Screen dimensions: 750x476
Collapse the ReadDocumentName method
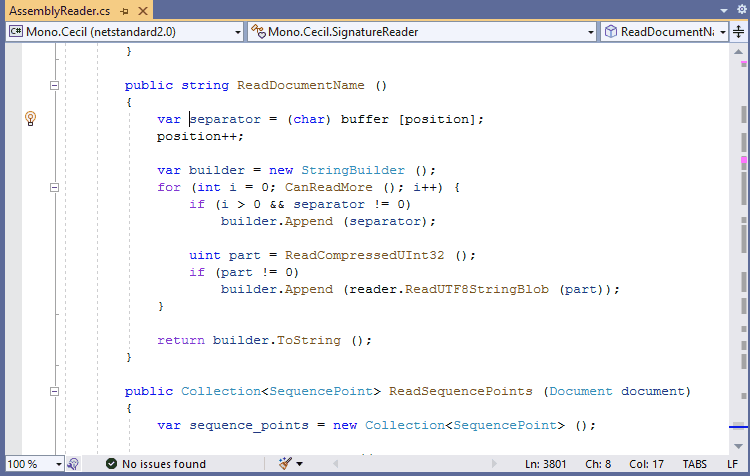(55, 86)
